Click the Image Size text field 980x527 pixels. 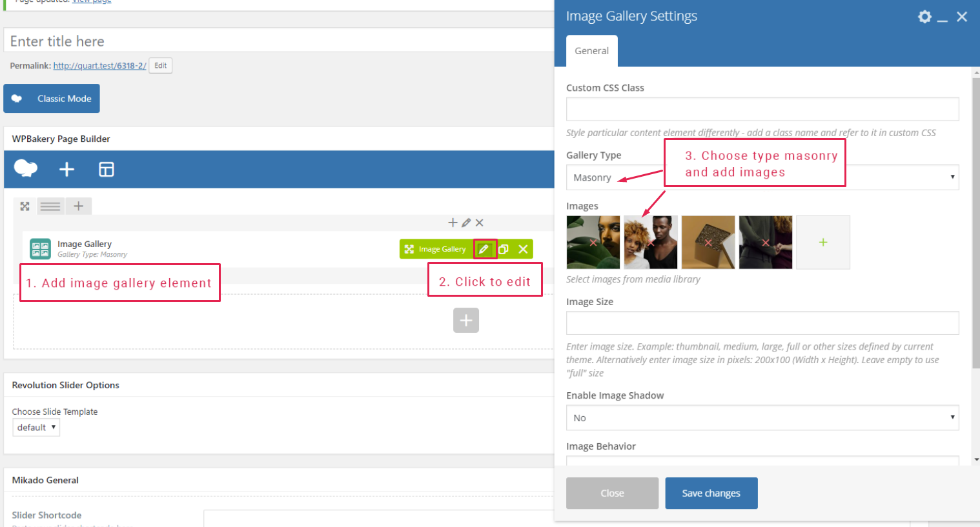pyautogui.click(x=762, y=323)
